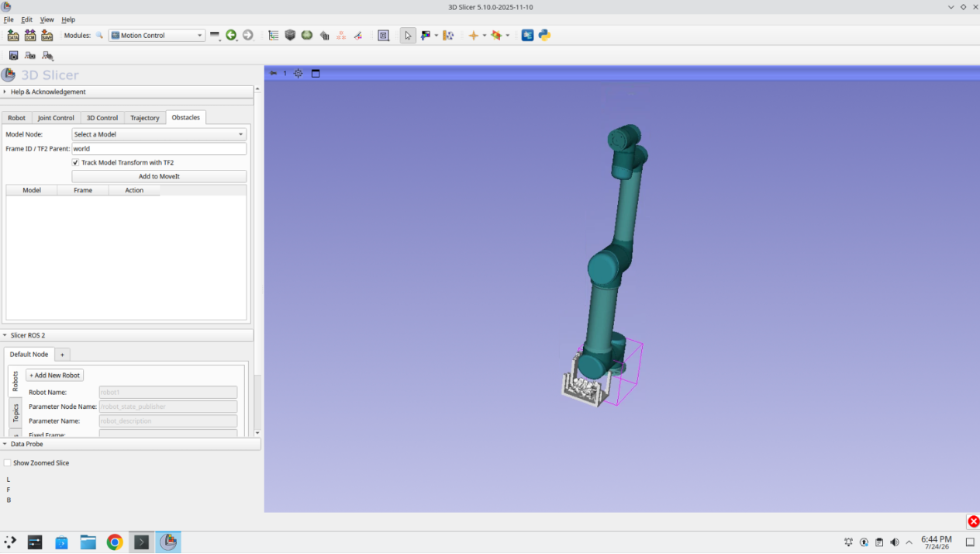The width and height of the screenshot is (980, 554).
Task: Go back to previous module (green arrow)
Action: coord(231,36)
